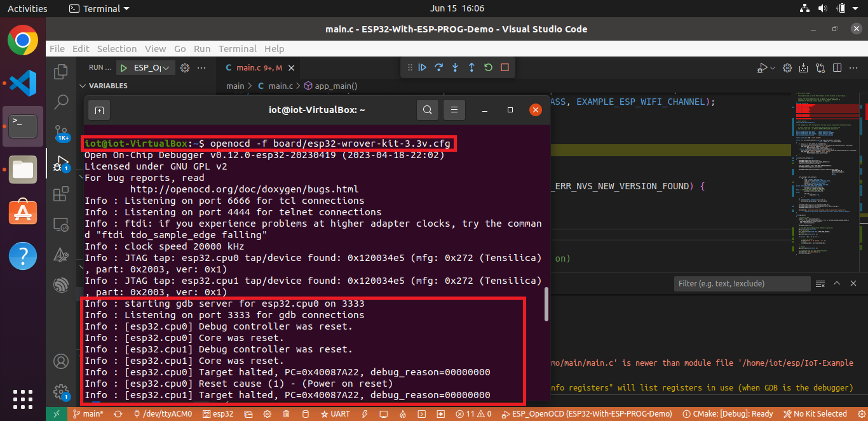This screenshot has height=421, width=868.
Task: Open the Source Control view with 1K+ badge
Action: click(61, 131)
